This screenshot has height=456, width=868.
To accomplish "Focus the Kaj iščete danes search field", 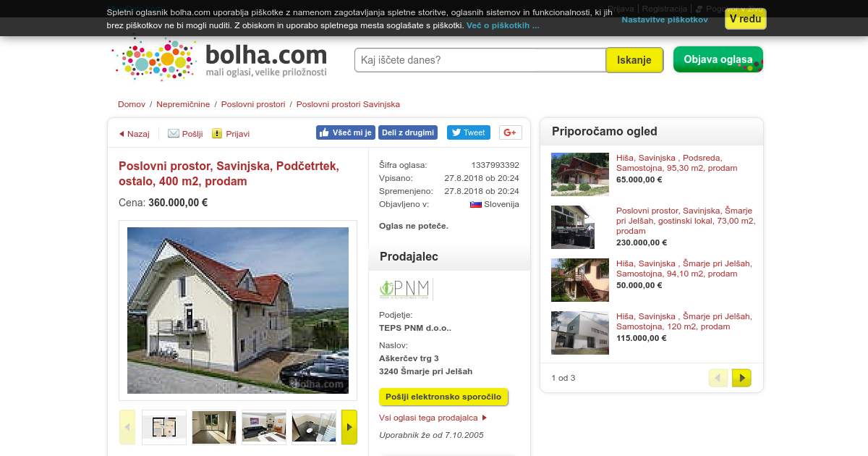I will (x=480, y=60).
